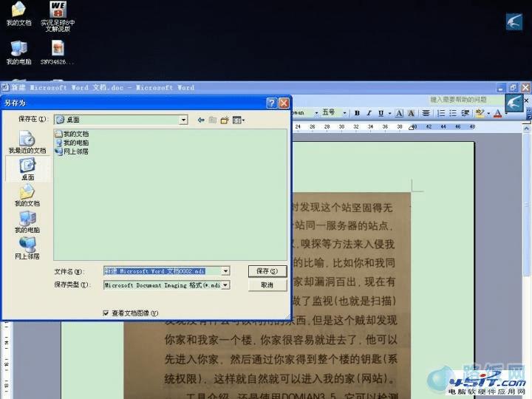Select Desktop in the places bar
The image size is (532, 399).
click(27, 169)
